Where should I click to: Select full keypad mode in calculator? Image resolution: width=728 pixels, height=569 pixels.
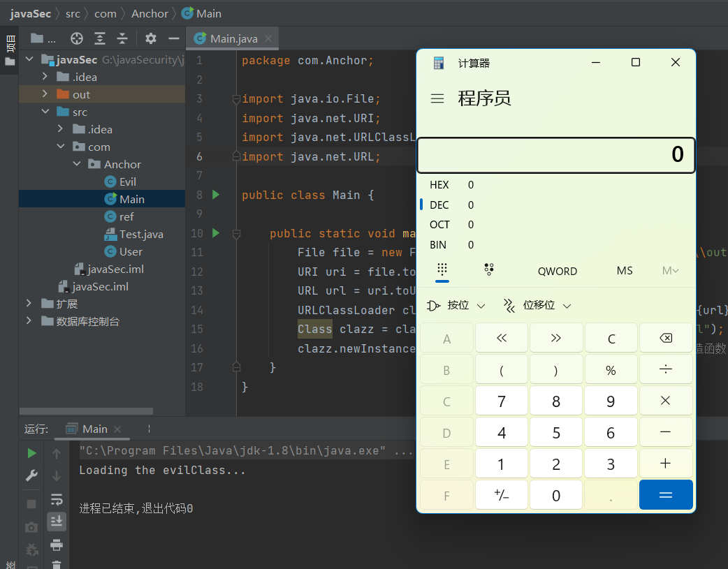[442, 269]
